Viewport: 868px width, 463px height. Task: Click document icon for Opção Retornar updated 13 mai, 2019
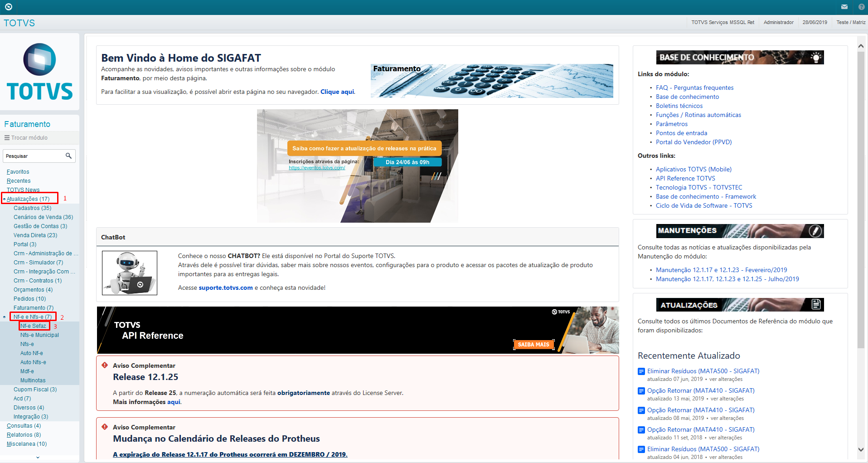coord(641,391)
